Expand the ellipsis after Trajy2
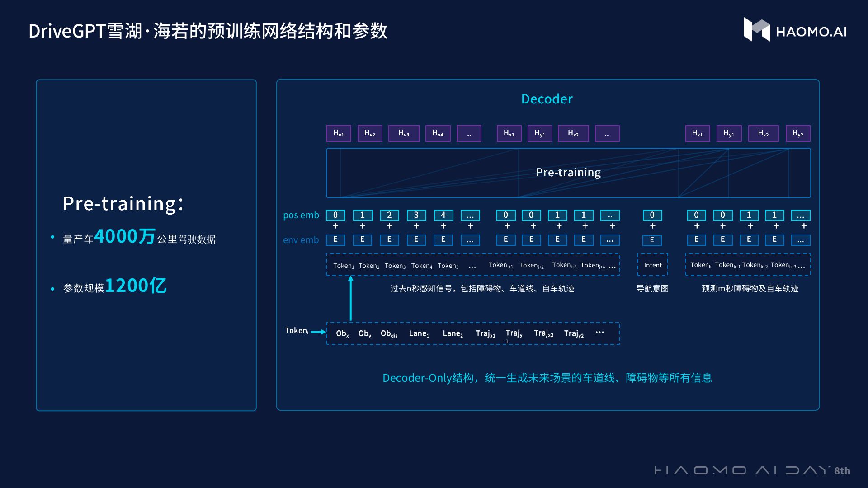 (x=600, y=332)
